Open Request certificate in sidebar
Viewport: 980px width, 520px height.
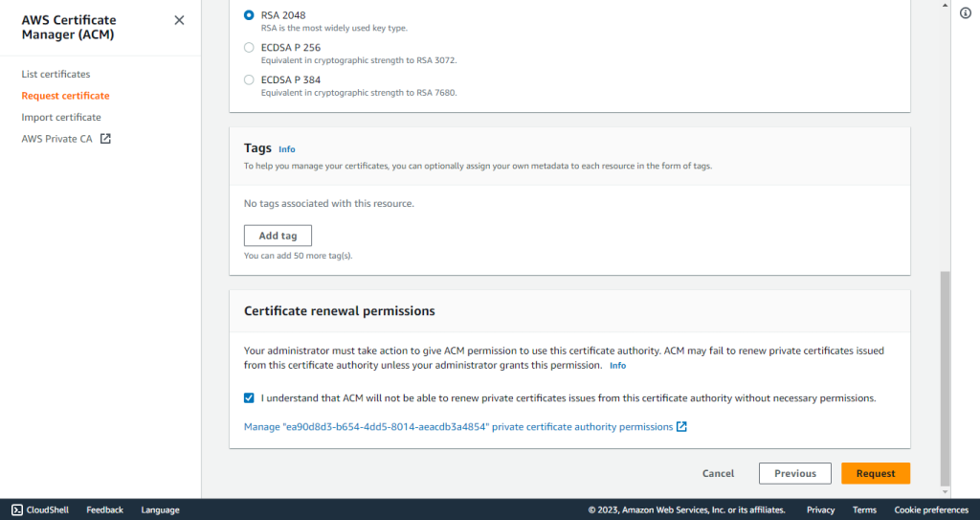66,96
